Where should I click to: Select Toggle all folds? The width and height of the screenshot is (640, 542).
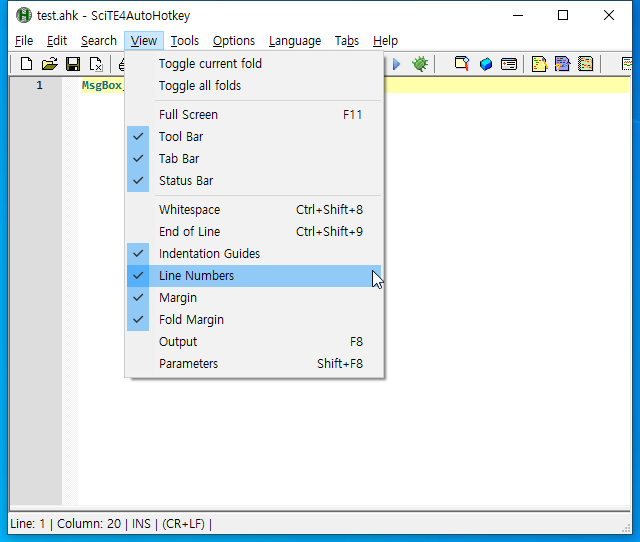click(x=254, y=86)
